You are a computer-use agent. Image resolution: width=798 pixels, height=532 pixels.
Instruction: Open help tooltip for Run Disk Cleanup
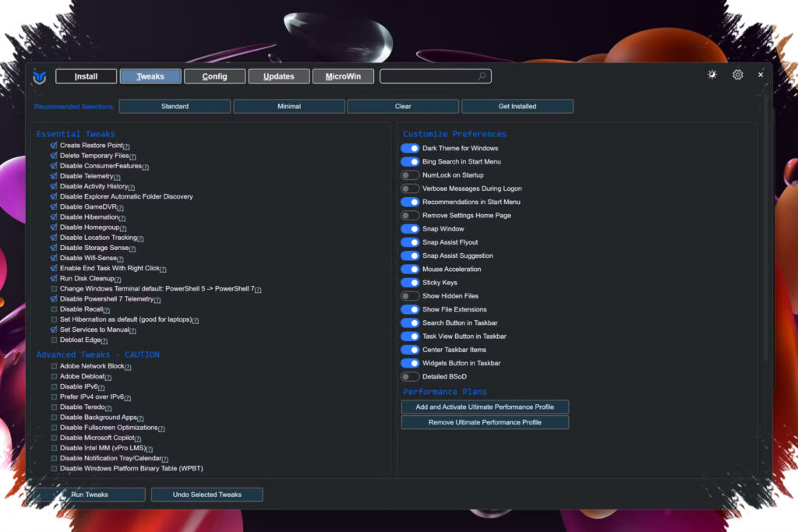pos(118,279)
